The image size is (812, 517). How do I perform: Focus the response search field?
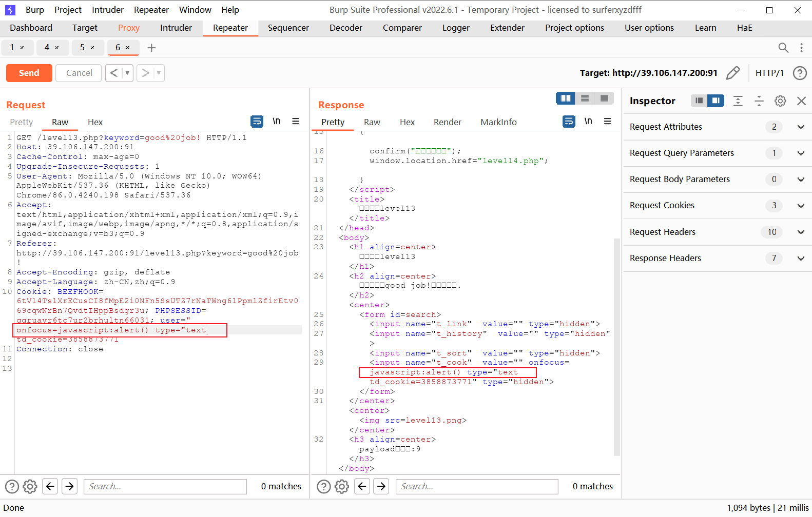click(477, 486)
